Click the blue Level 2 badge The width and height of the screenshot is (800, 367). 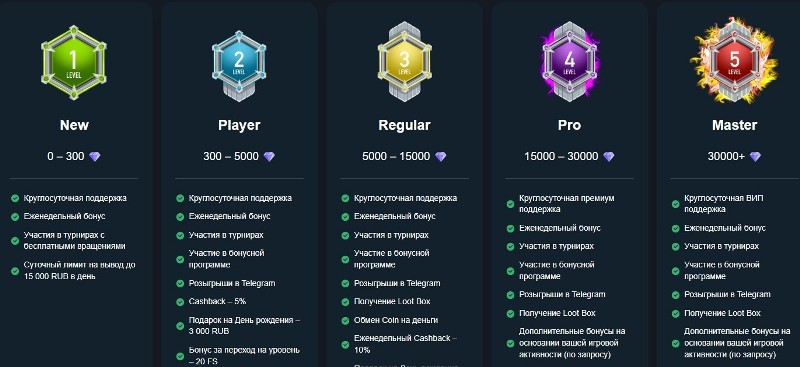click(x=239, y=62)
